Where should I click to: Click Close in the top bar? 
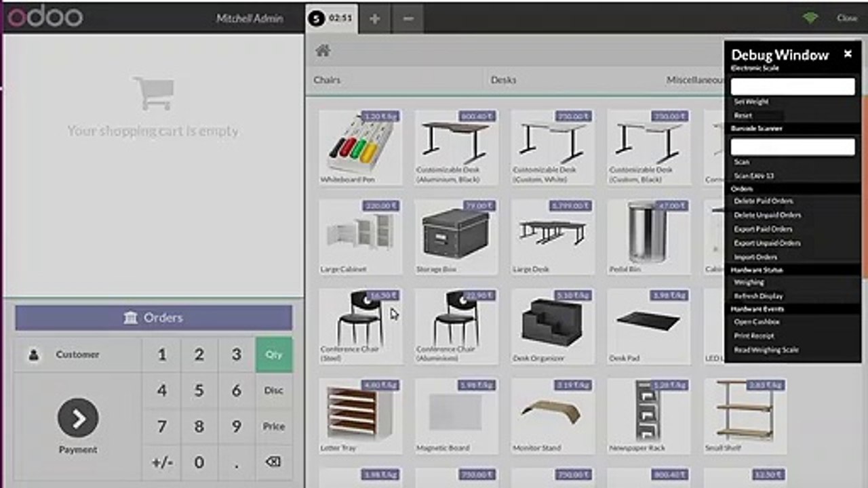point(847,18)
